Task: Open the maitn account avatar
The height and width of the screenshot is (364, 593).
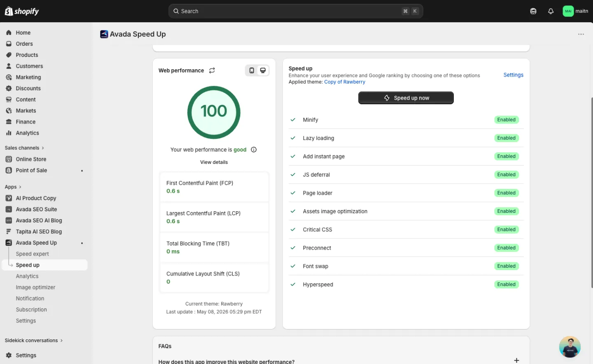Action: tap(568, 11)
